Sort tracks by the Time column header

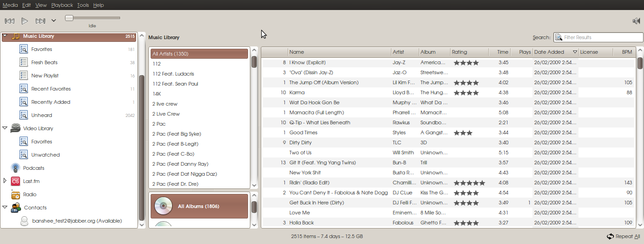[499, 52]
